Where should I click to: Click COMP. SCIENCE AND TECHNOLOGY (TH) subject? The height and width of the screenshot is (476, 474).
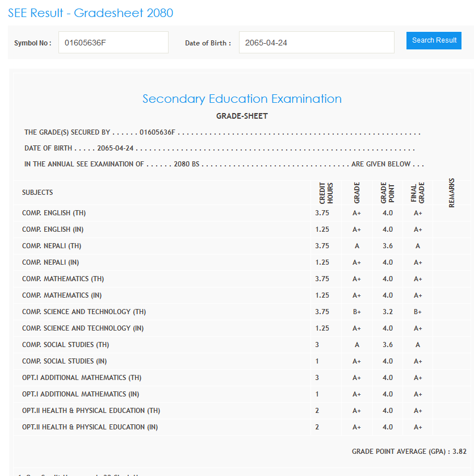tap(84, 312)
